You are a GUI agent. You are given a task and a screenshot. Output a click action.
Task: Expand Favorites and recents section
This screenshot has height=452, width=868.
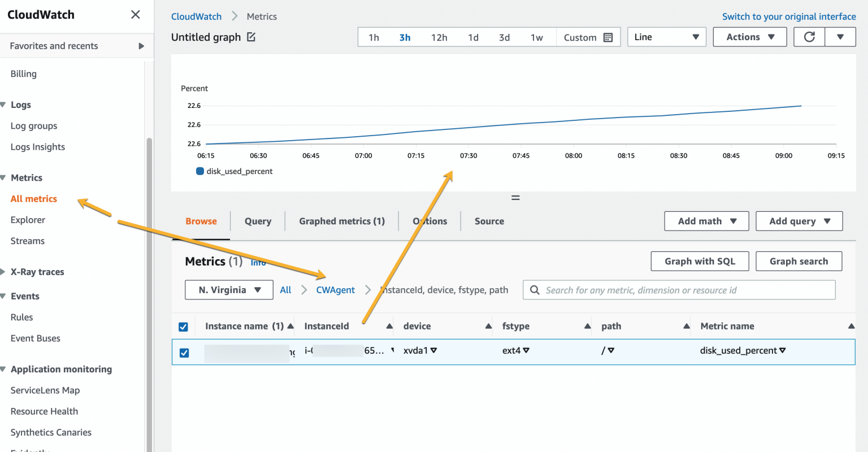click(x=141, y=46)
